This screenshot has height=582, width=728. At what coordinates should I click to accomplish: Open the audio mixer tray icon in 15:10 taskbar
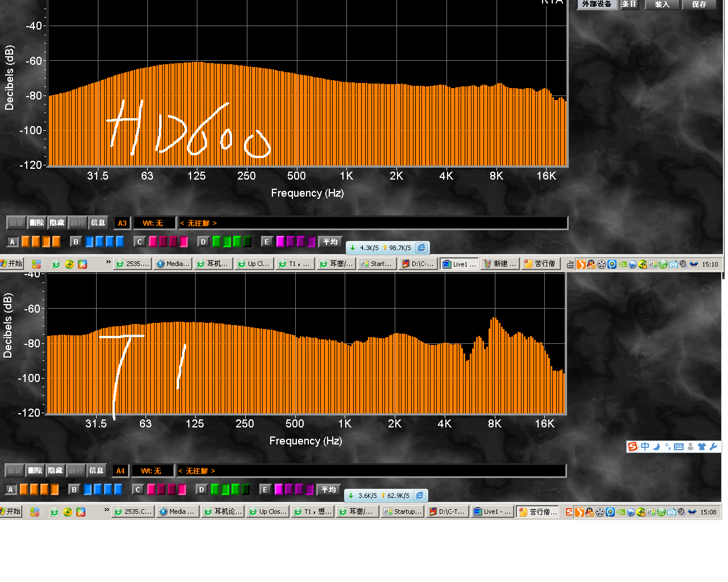pyautogui.click(x=653, y=264)
